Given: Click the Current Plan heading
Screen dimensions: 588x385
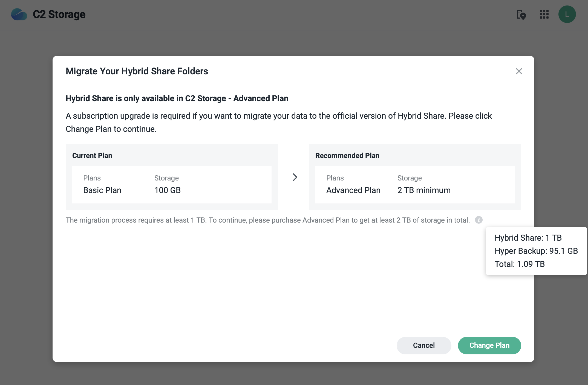Looking at the screenshot, I should pyautogui.click(x=92, y=156).
